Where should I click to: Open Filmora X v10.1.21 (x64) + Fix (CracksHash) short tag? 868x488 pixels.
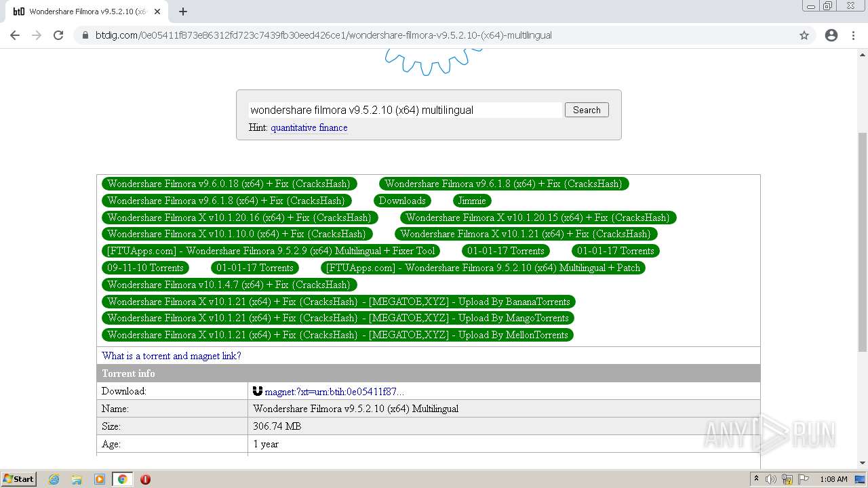pos(526,234)
